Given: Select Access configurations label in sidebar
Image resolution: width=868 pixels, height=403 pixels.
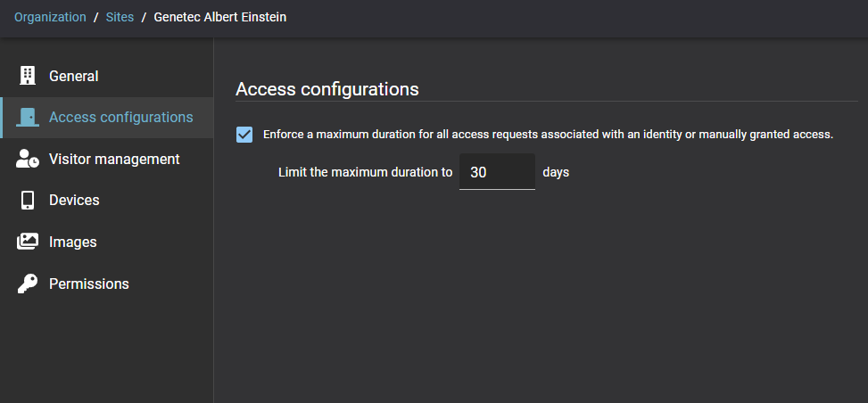Looking at the screenshot, I should [120, 118].
